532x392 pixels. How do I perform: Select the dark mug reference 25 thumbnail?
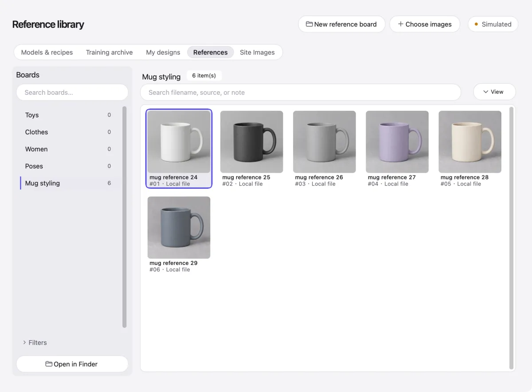click(252, 142)
